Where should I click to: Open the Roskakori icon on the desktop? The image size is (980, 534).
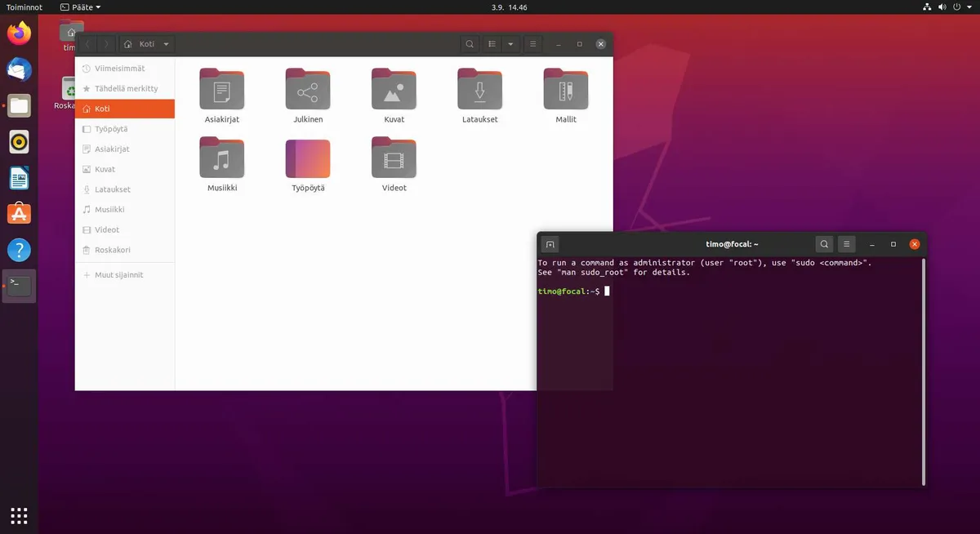pyautogui.click(x=69, y=90)
